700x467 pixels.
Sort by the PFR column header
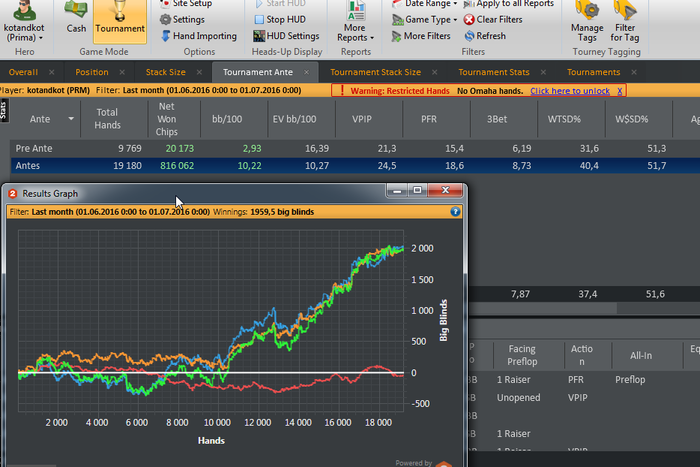pos(429,119)
